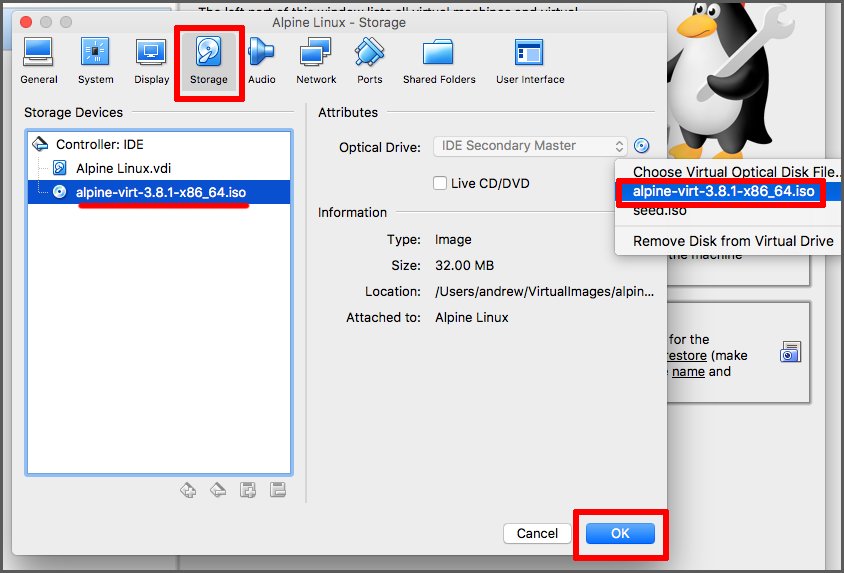
Task: Click the snapshot camera icon in background window
Action: 790,352
